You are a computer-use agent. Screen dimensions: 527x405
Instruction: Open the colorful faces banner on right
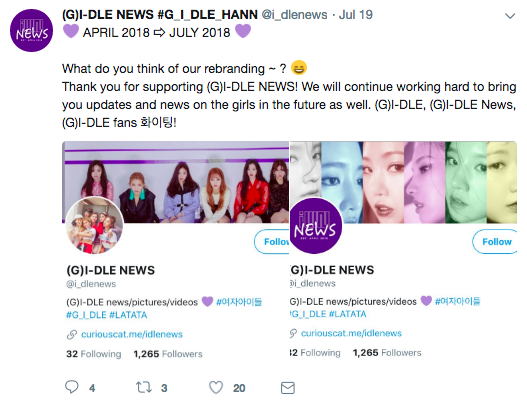[403, 182]
